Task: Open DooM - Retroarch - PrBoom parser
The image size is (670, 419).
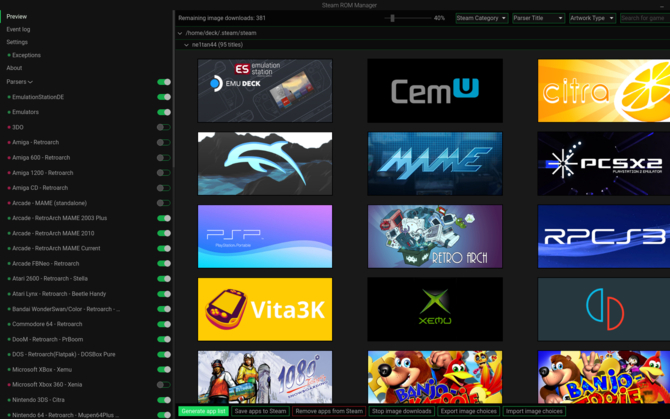Action: pyautogui.click(x=47, y=340)
